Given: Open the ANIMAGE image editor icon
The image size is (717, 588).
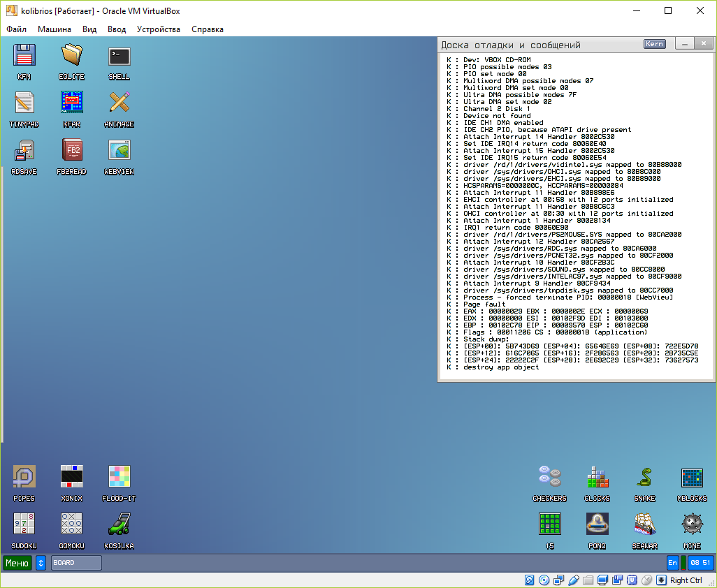Looking at the screenshot, I should pos(119,103).
